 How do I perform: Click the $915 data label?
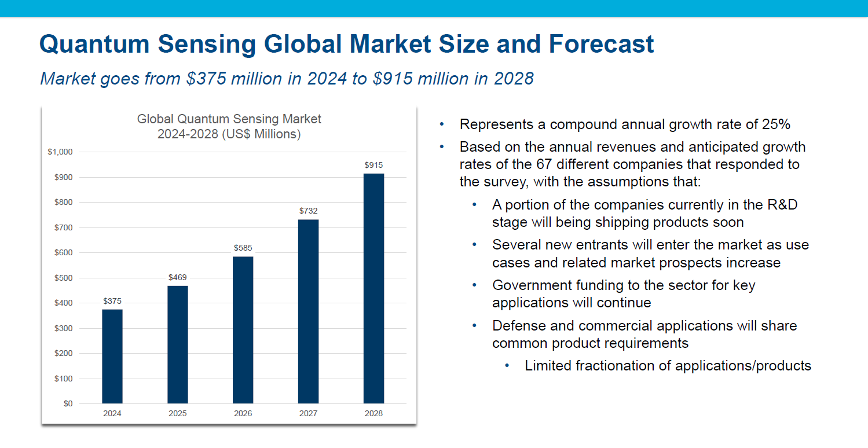373,165
